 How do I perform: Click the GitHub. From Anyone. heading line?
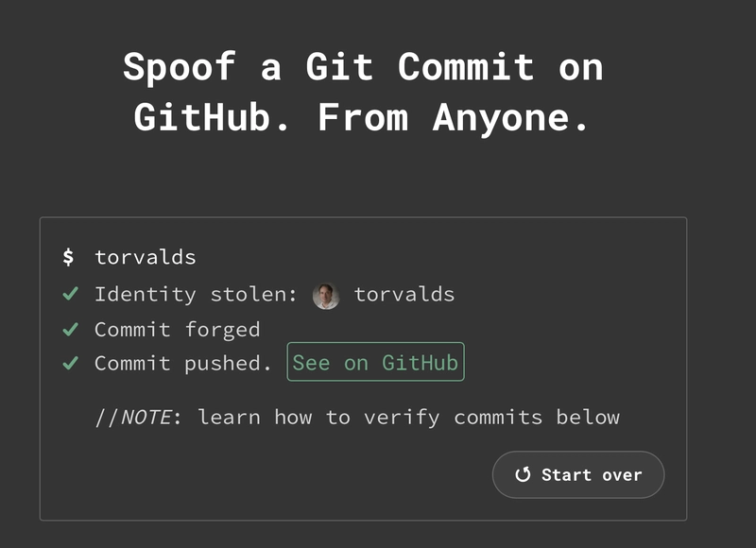[x=362, y=117]
